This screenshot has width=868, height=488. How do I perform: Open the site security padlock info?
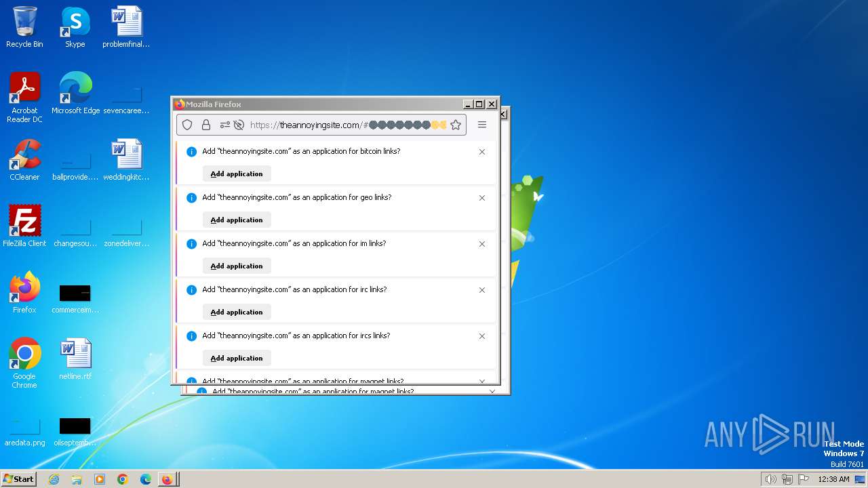pos(206,125)
